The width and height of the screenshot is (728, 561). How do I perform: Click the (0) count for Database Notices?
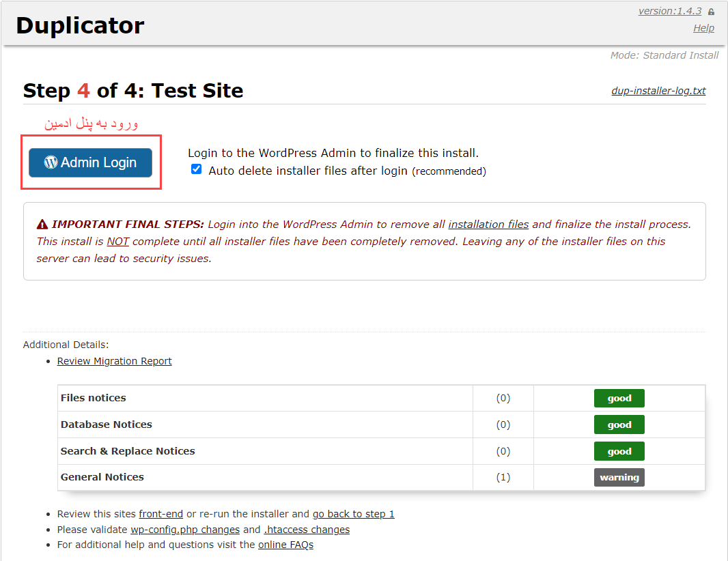503,424
